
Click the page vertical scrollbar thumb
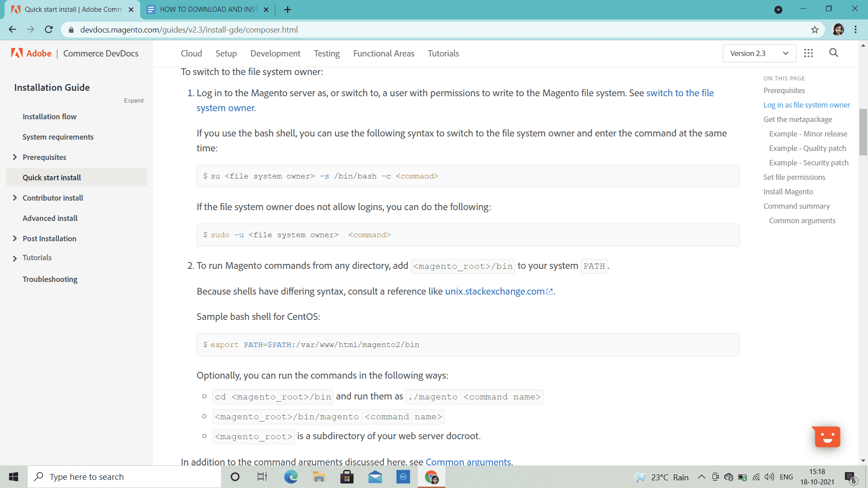click(863, 132)
